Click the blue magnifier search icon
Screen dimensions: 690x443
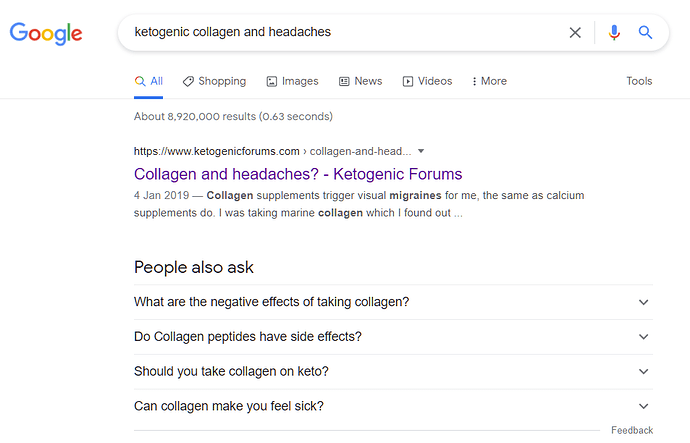(x=645, y=32)
